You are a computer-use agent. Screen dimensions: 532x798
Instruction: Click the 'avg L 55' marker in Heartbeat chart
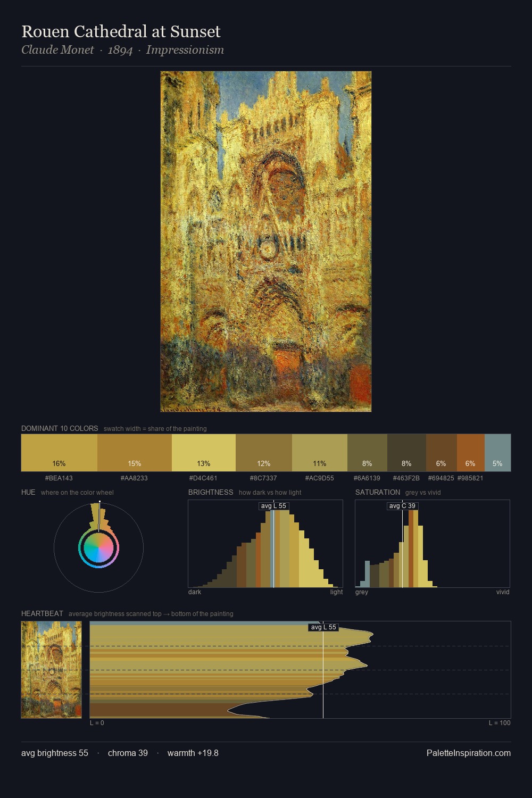pos(323,627)
